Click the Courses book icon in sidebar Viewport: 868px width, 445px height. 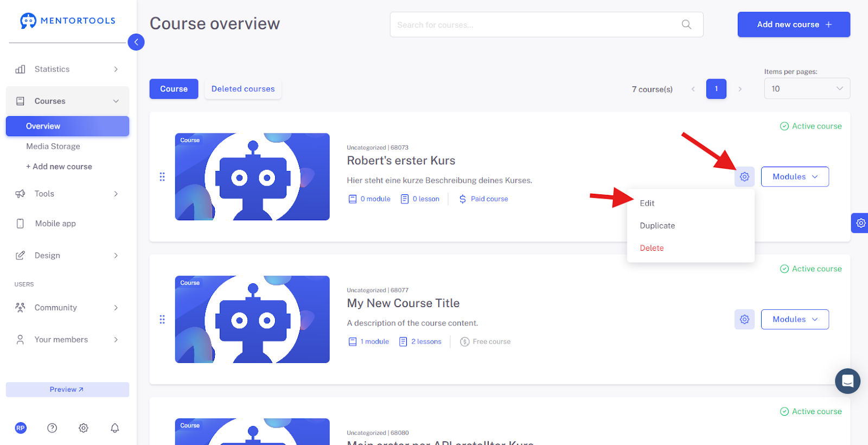[21, 101]
